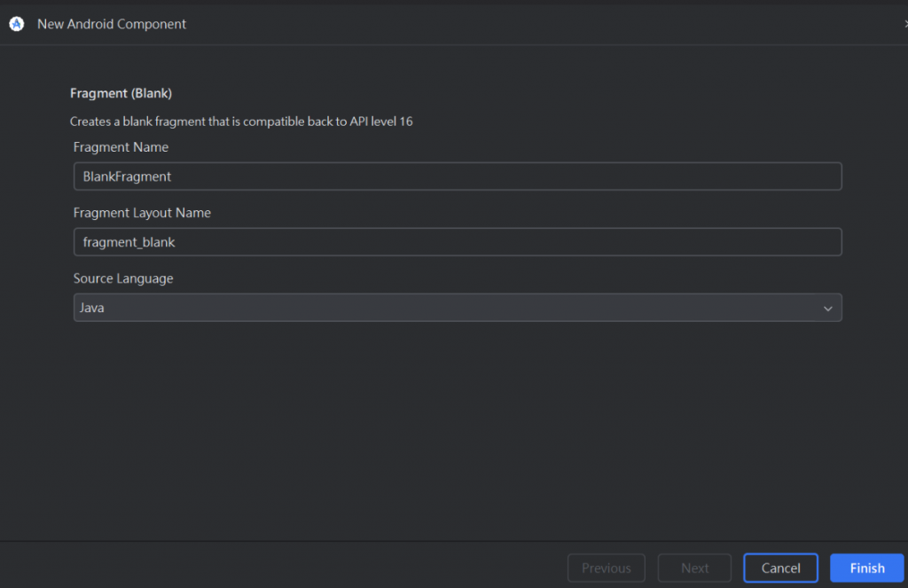Click the BlankFragment text in its field
The height and width of the screenshot is (588, 908).
pos(127,176)
